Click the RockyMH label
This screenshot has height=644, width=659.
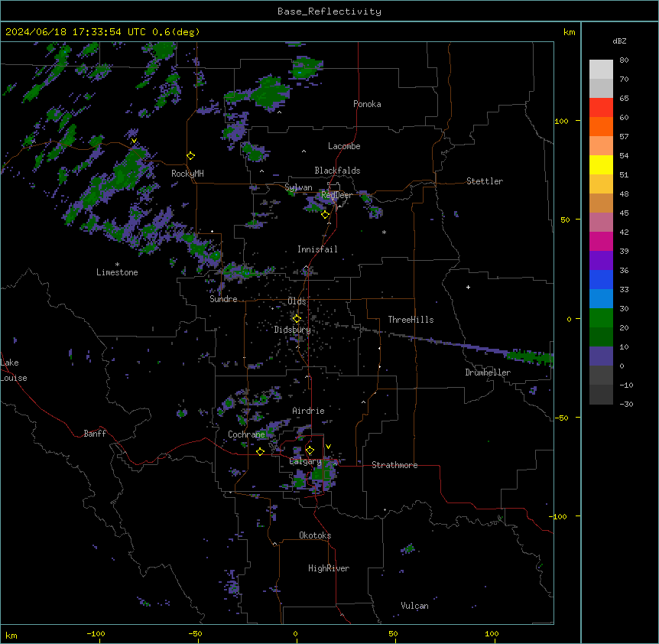tap(187, 174)
